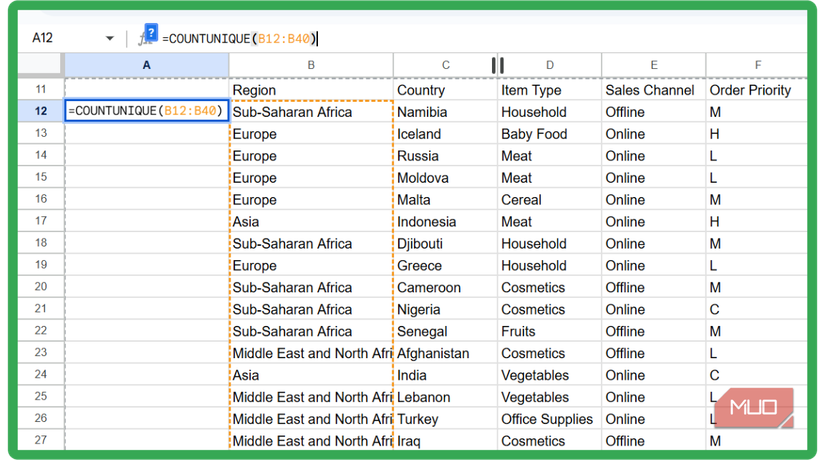Expand the Name box dropdown arrow
Viewport: 825px width, 460px height.
pos(109,38)
